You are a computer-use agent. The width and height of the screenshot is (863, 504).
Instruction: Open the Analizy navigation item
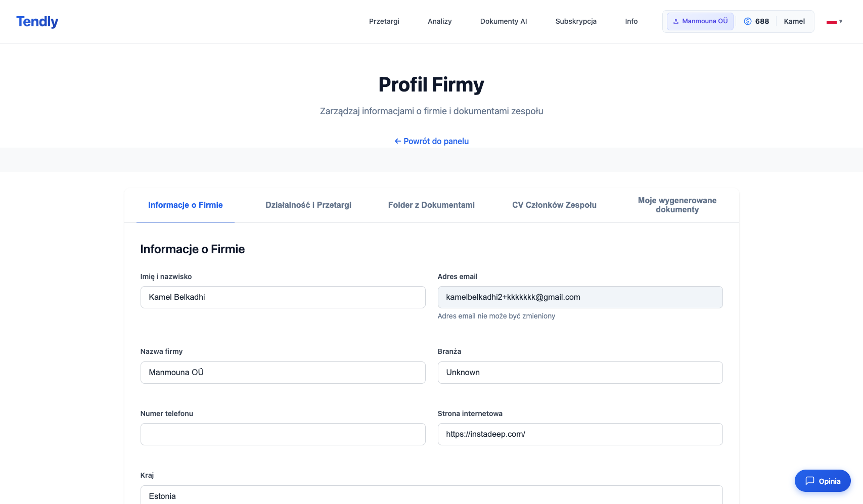(440, 21)
